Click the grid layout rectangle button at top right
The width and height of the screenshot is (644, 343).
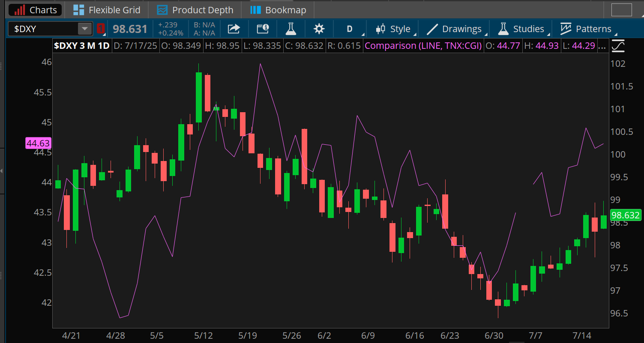(x=622, y=10)
